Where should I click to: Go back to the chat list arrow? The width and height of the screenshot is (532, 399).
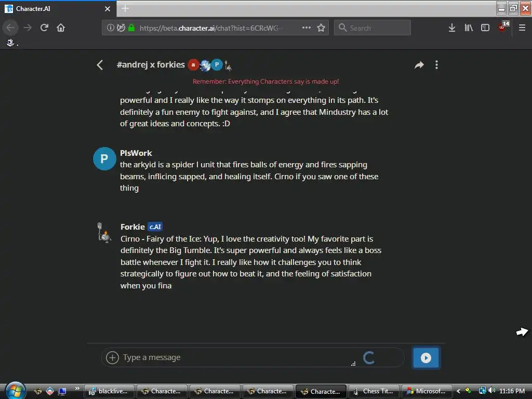click(x=100, y=65)
